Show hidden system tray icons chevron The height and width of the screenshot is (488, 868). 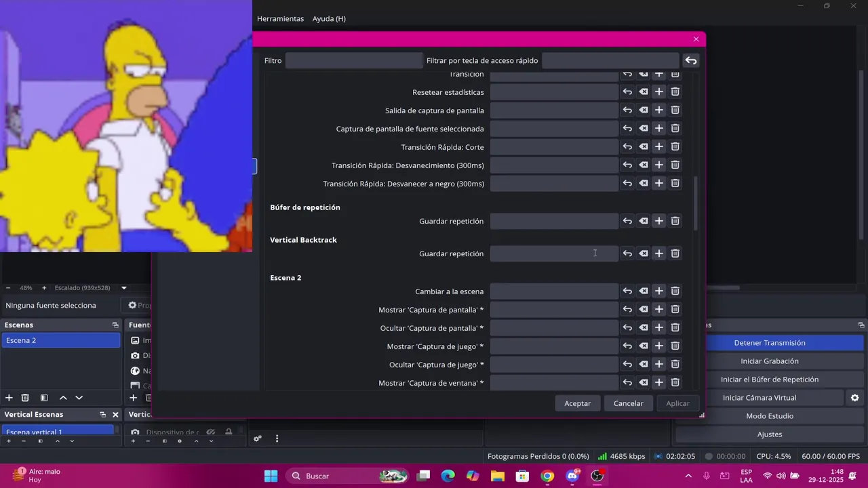coord(688,476)
